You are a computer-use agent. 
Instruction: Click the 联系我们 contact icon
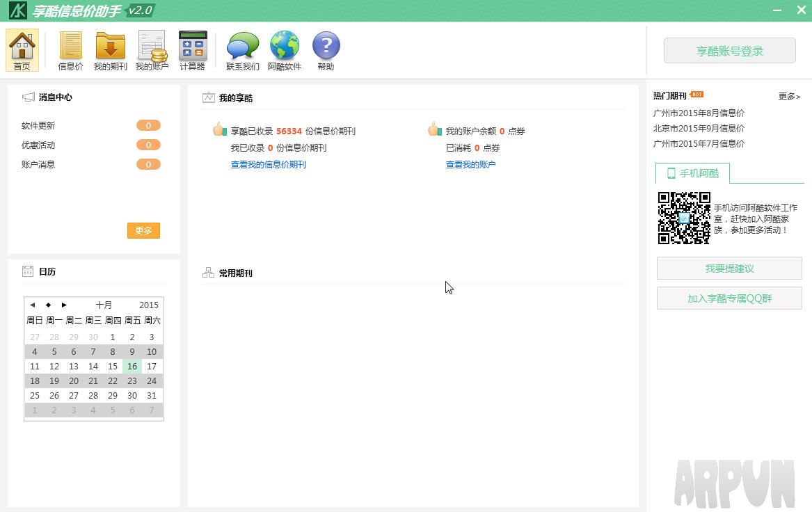coord(242,50)
